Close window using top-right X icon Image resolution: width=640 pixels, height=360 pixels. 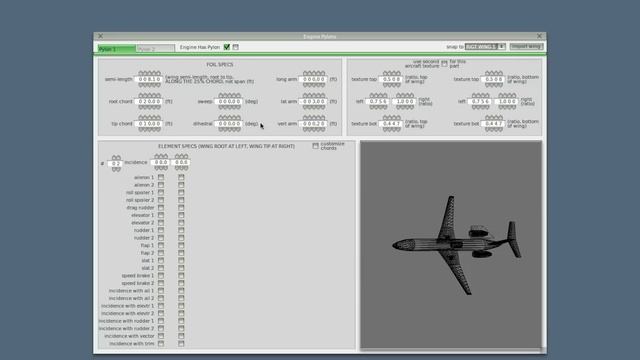(x=539, y=36)
